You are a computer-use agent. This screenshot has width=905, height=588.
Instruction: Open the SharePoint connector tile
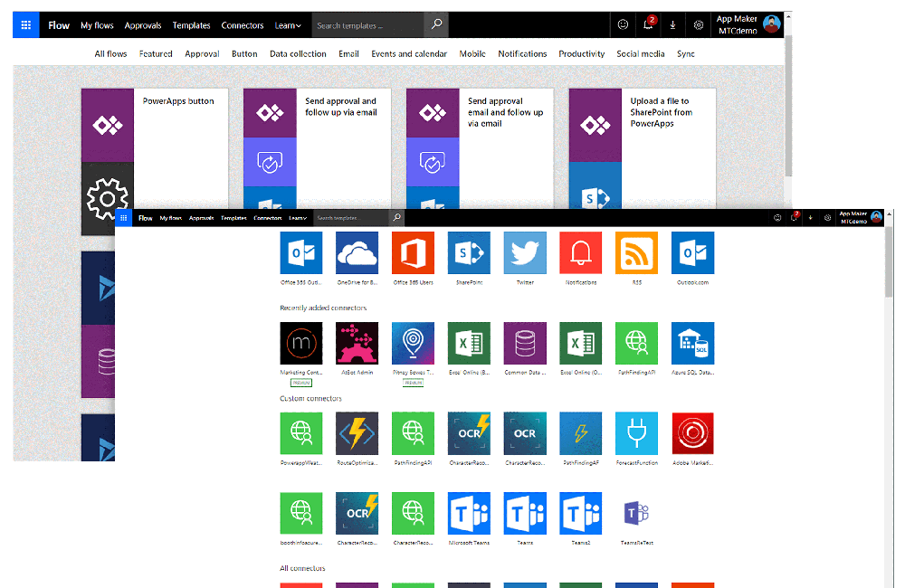[469, 252]
